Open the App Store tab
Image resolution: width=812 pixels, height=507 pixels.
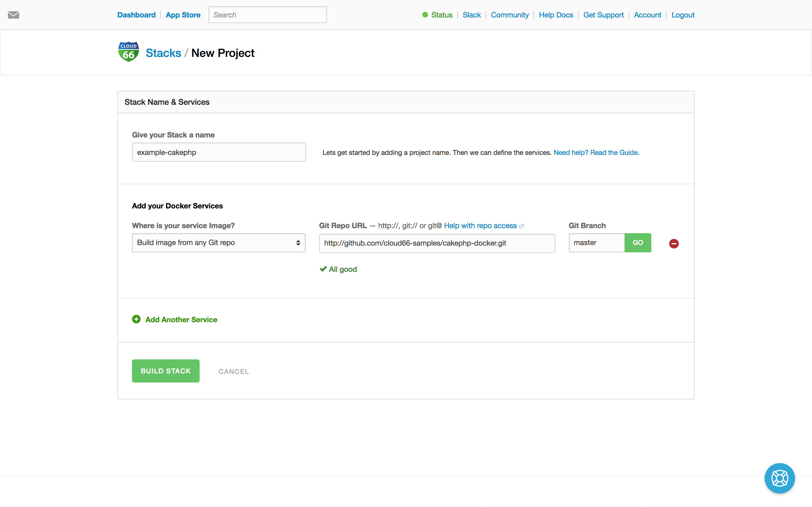coord(183,15)
